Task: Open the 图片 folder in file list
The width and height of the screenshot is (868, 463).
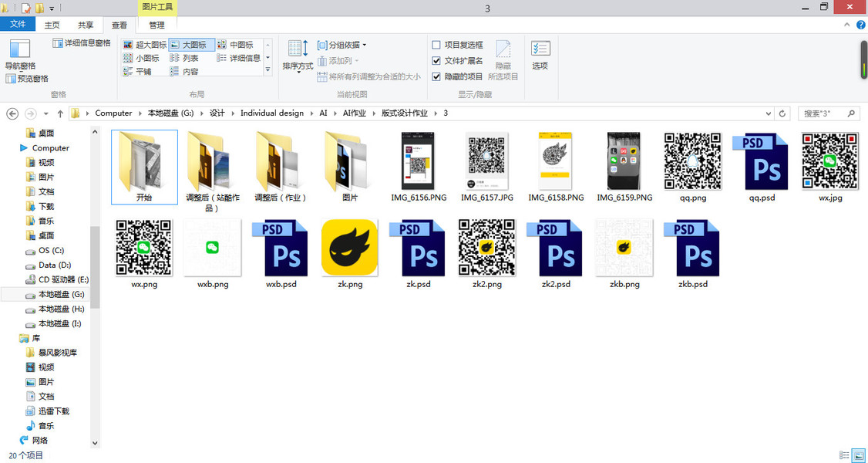Action: click(x=349, y=167)
